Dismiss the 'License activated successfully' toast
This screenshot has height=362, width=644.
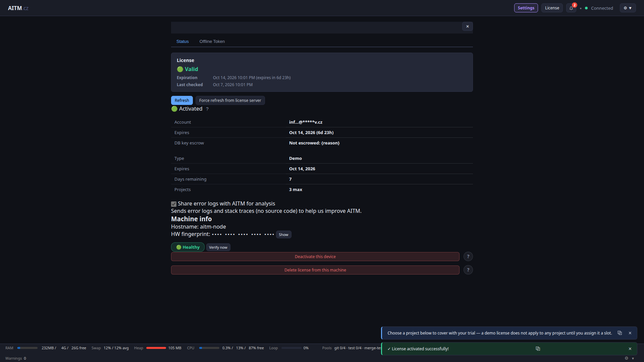click(x=630, y=349)
